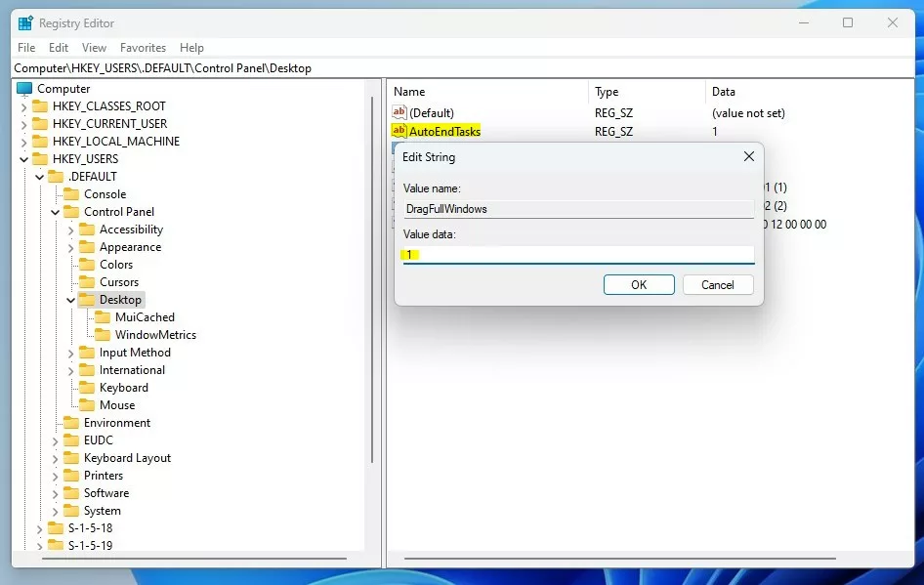Image resolution: width=924 pixels, height=585 pixels.
Task: Click the HKEY_CLASSES_ROOT folder icon
Action: pos(40,106)
